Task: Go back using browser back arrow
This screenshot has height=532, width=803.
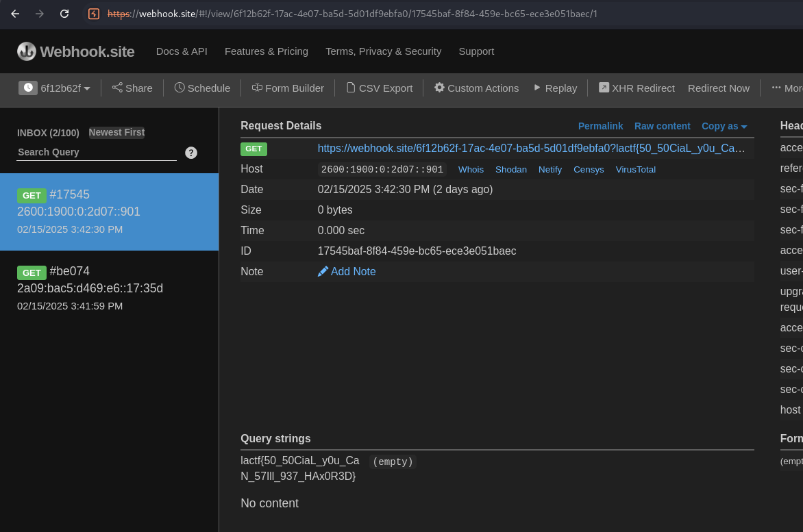Action: pos(15,14)
